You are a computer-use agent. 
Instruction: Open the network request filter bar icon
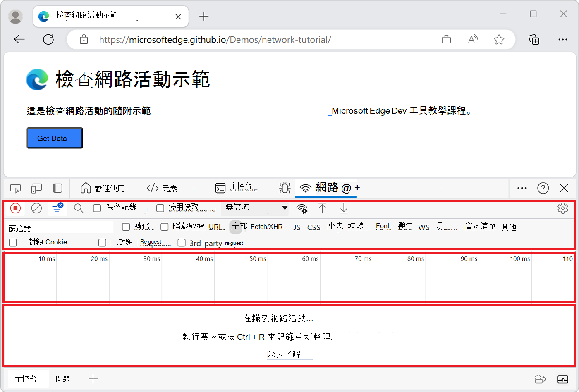click(x=57, y=208)
